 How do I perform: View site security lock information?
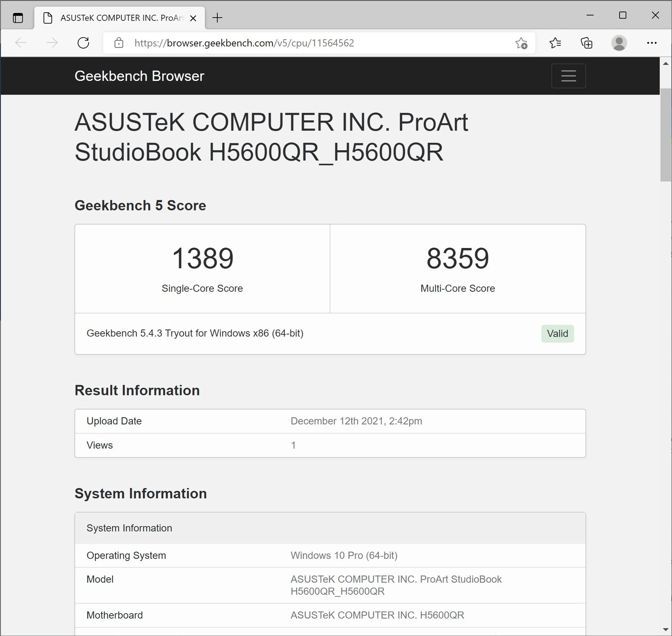coord(119,43)
